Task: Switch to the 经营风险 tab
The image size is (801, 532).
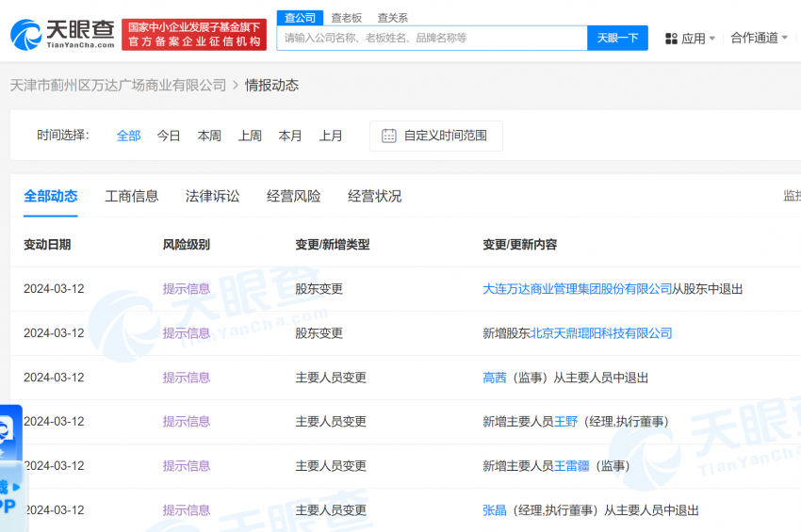Action: (294, 196)
